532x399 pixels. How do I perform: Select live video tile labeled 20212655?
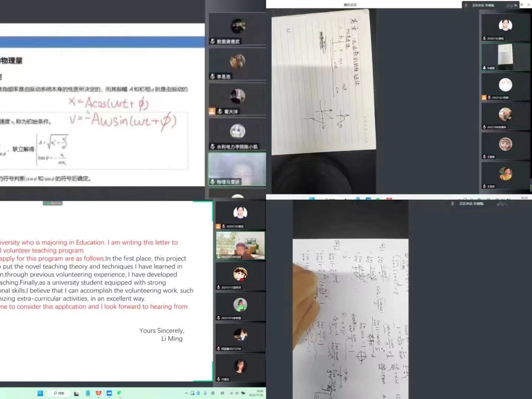coord(241,246)
